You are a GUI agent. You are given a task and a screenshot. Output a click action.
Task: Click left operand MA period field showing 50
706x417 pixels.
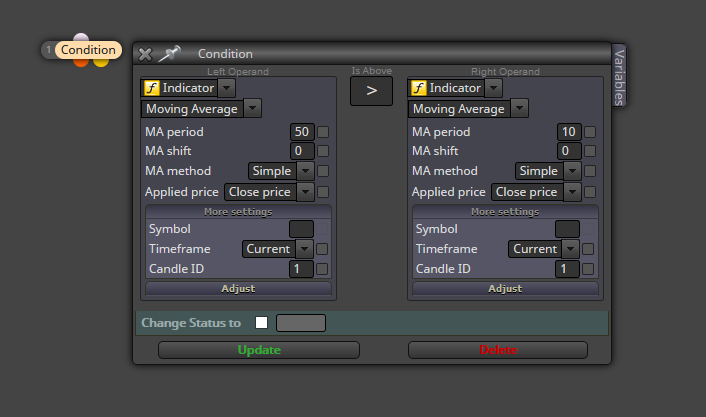302,131
